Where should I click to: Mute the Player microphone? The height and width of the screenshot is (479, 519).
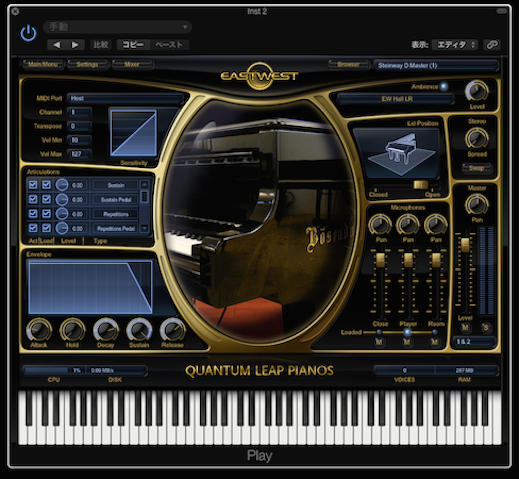(x=407, y=342)
